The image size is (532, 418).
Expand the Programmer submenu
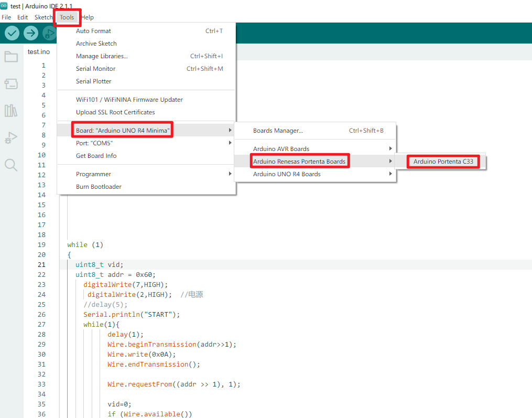pos(146,174)
